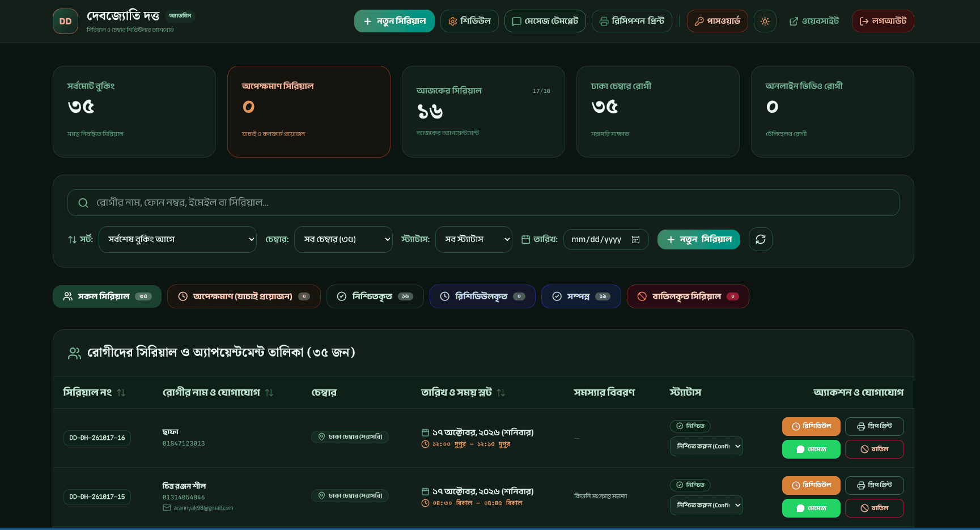Sort by রোগীর নাম ও যোগাযোগ arrows

point(269,392)
